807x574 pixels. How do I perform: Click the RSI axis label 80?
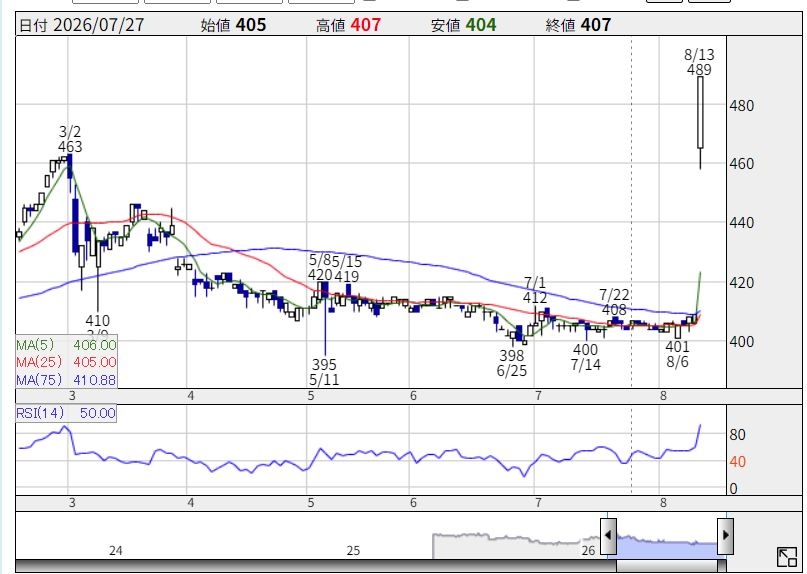[x=738, y=435]
